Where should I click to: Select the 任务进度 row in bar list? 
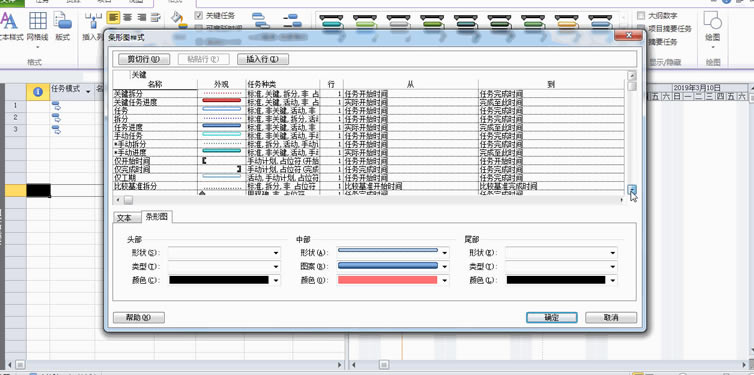pos(369,127)
